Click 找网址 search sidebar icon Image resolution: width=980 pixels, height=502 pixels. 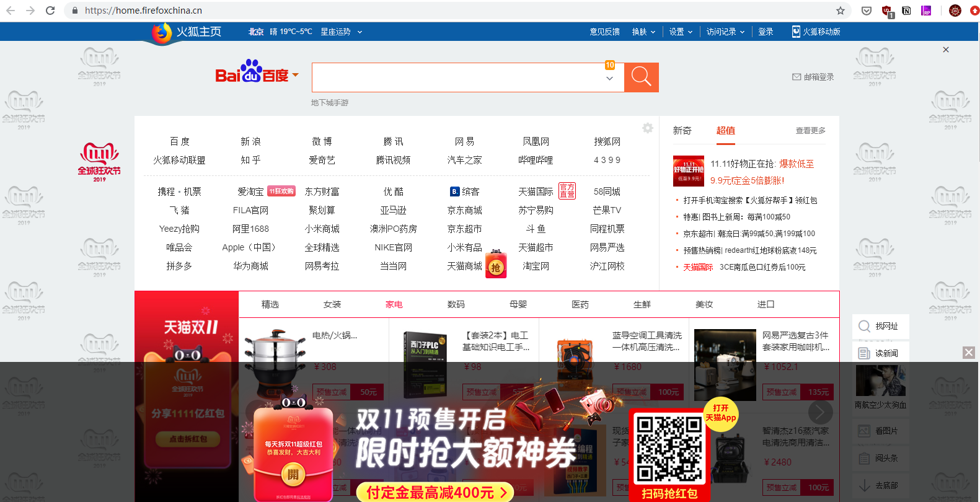point(864,326)
